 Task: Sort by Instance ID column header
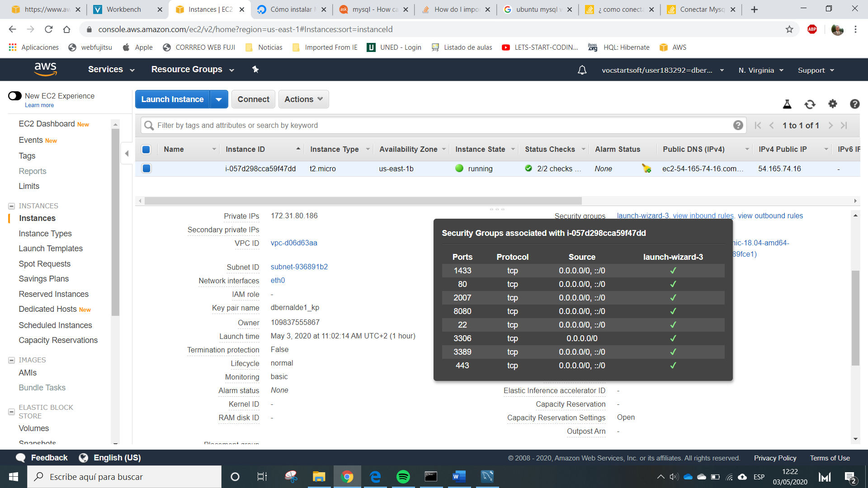click(263, 149)
